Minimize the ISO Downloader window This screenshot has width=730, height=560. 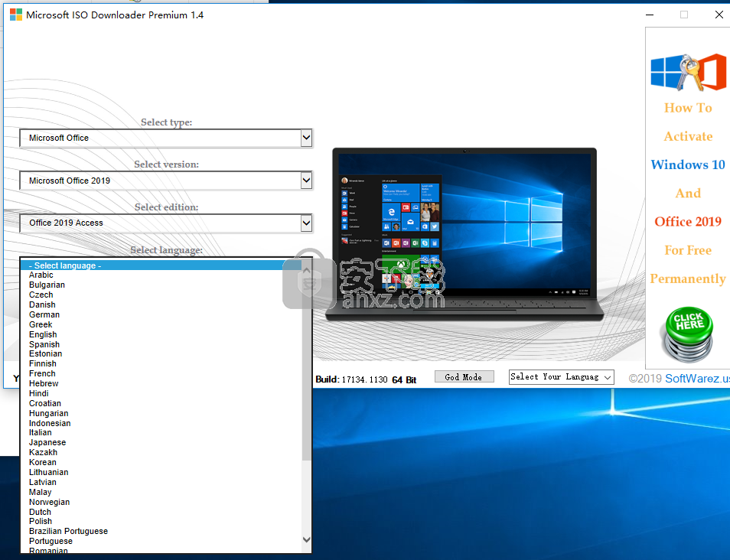point(650,15)
